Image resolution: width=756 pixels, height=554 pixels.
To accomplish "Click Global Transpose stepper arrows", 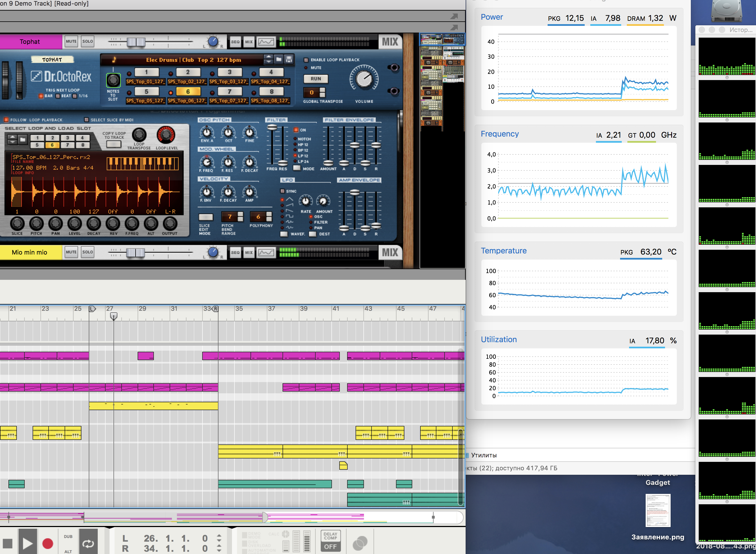I will coord(322,92).
